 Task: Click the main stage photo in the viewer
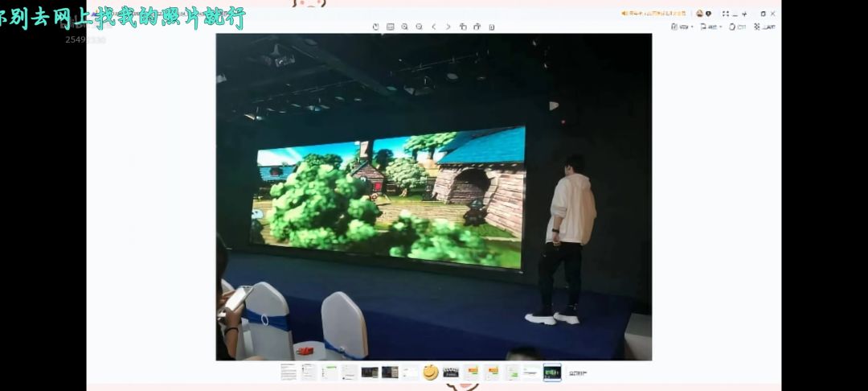pyautogui.click(x=433, y=196)
